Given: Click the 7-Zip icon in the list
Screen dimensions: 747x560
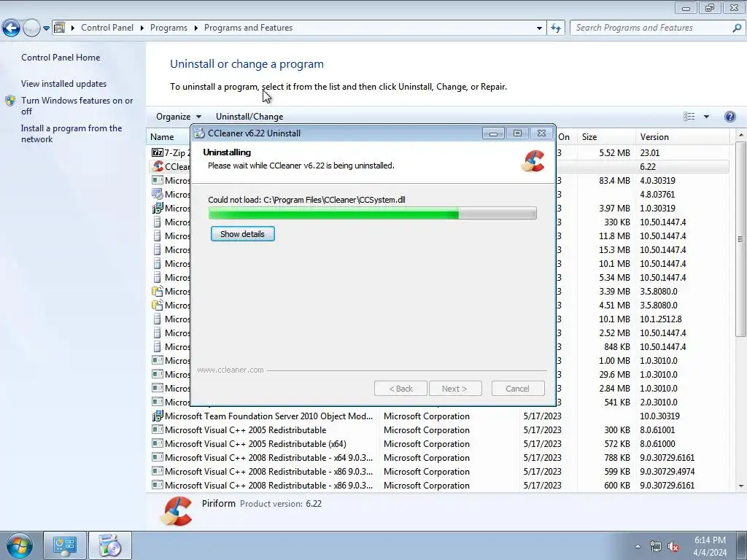Looking at the screenshot, I should 157,152.
